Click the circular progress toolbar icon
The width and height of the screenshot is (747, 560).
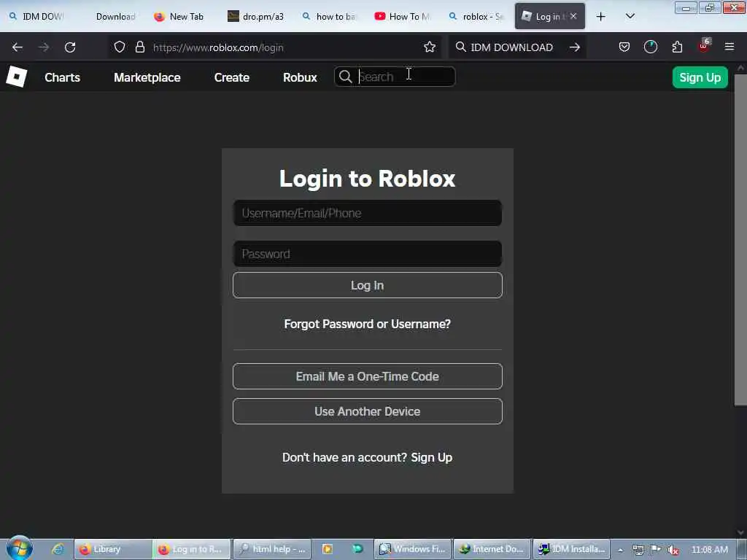pos(650,47)
